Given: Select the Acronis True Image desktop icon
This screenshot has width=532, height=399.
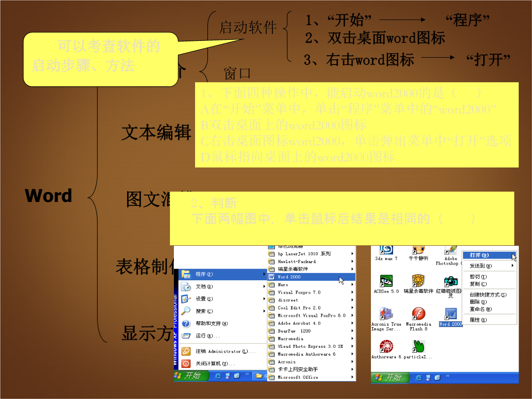Looking at the screenshot, I should pyautogui.click(x=386, y=319).
